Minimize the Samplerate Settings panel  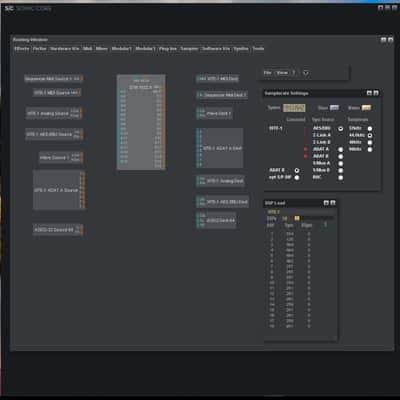[369, 93]
